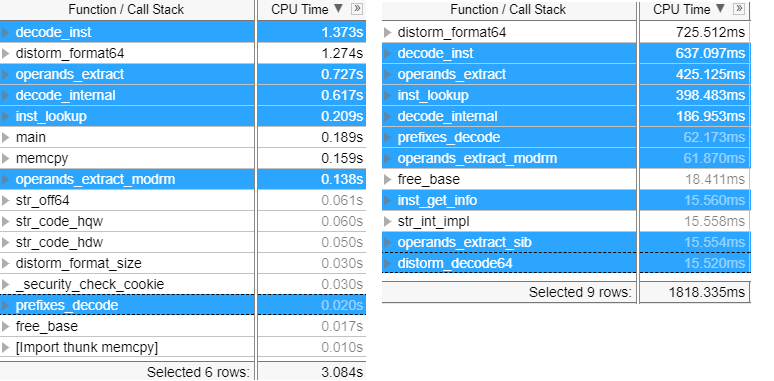Expand distorm_decode64 function row
This screenshot has width=774, height=381.
click(x=387, y=264)
